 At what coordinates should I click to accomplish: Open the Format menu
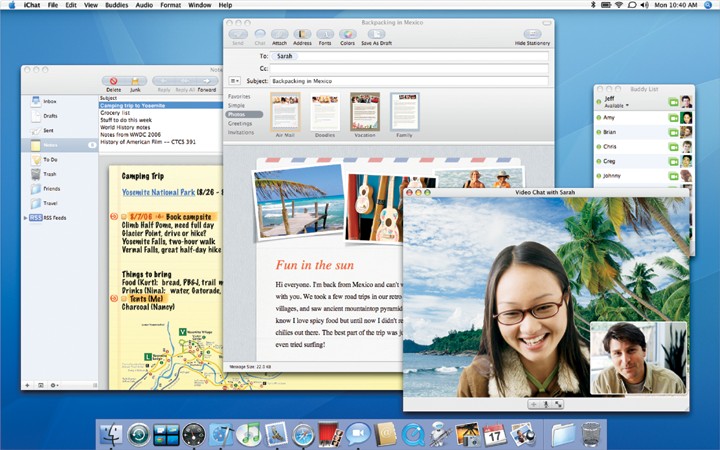click(x=170, y=5)
